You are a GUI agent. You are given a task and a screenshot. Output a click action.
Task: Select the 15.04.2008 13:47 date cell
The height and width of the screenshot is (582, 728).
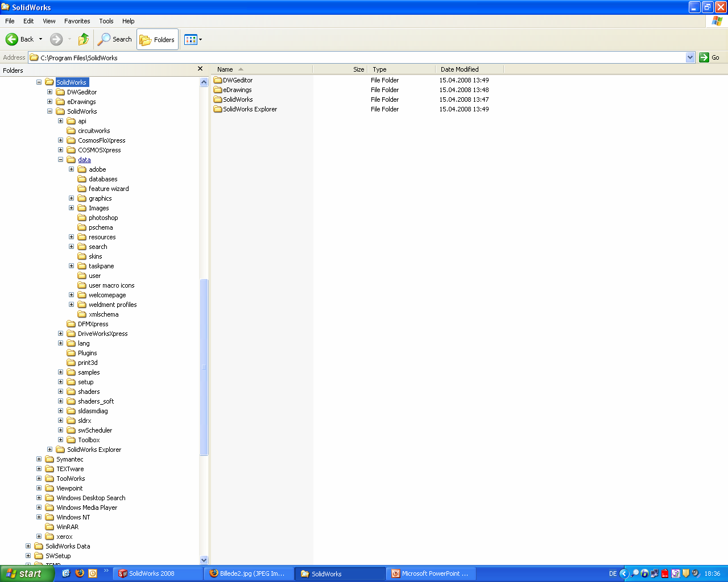[464, 99]
